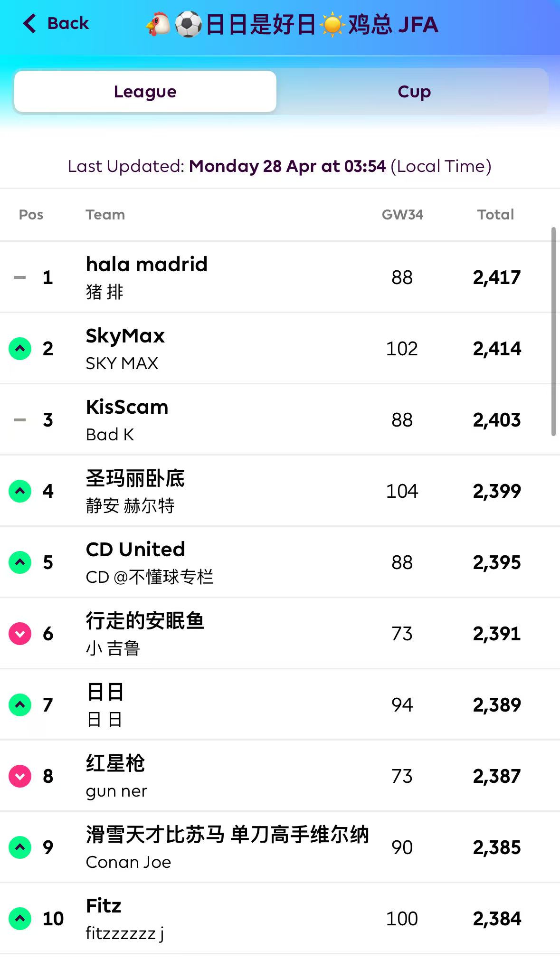Click the GW34 column header
Image resolution: width=560 pixels, height=960 pixels.
[x=402, y=215]
